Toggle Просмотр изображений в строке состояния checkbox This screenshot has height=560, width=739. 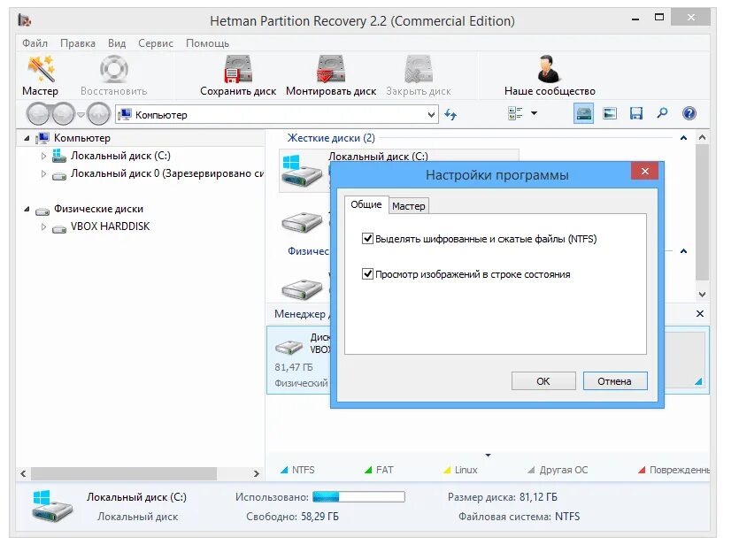click(367, 273)
